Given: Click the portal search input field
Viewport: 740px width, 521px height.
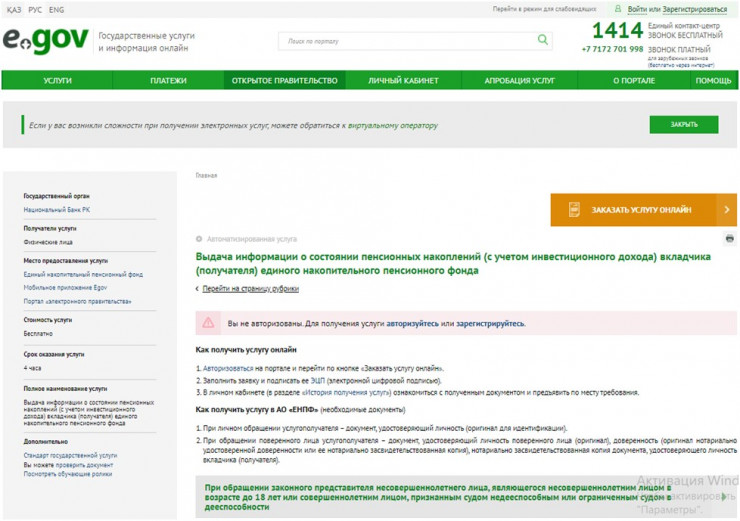Looking at the screenshot, I should (405, 41).
